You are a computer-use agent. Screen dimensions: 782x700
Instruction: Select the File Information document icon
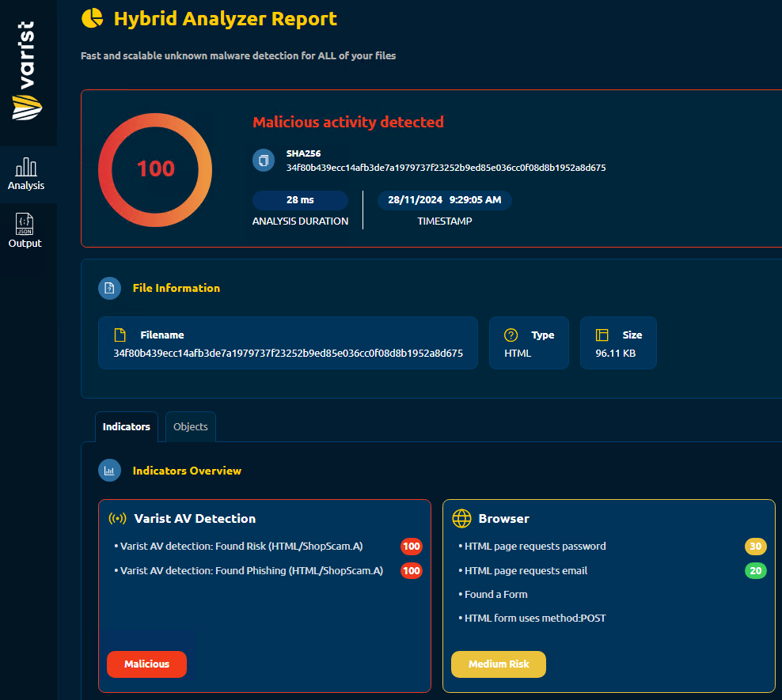(x=109, y=288)
